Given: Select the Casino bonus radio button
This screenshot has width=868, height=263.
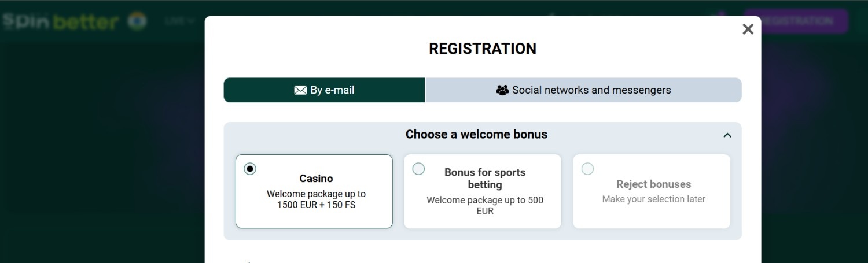Looking at the screenshot, I should point(250,169).
